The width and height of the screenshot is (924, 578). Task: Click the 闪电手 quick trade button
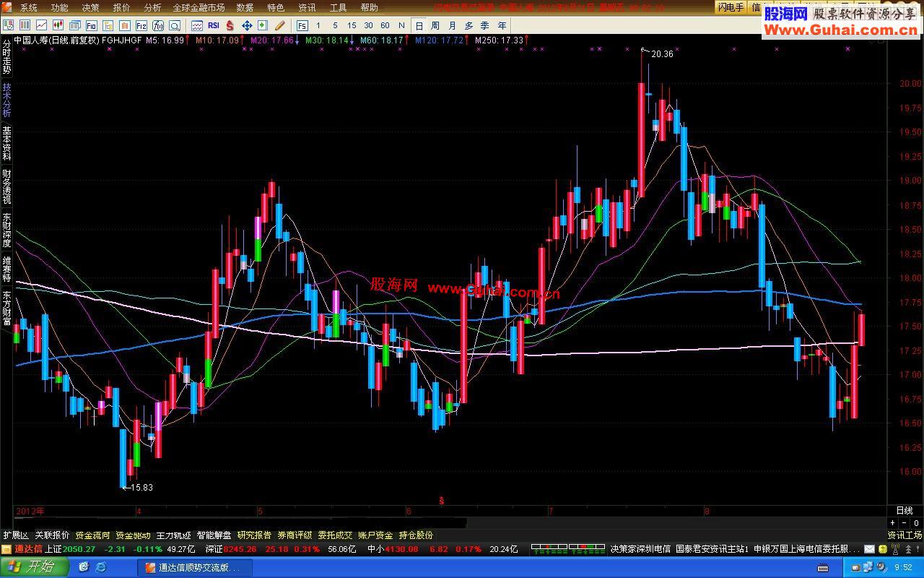pos(731,8)
